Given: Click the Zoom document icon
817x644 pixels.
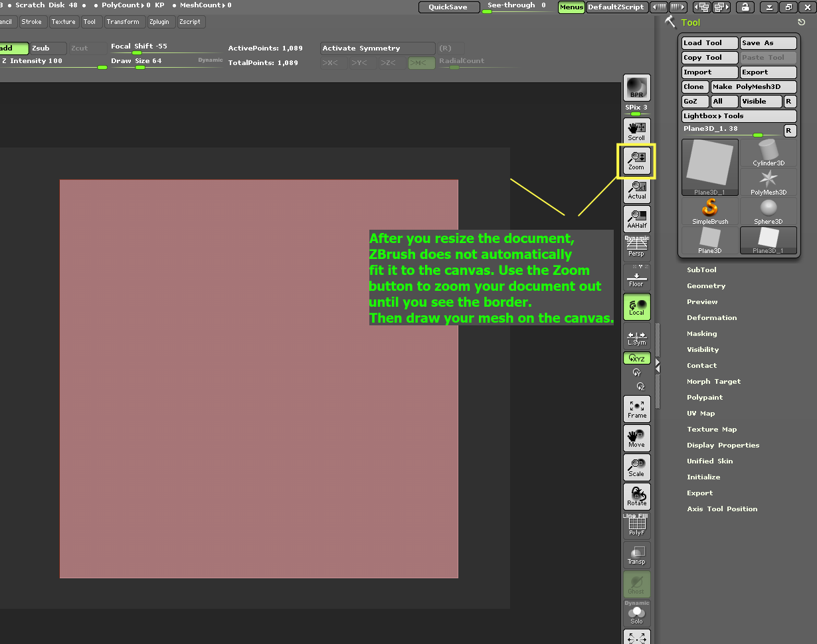Looking at the screenshot, I should point(637,161).
